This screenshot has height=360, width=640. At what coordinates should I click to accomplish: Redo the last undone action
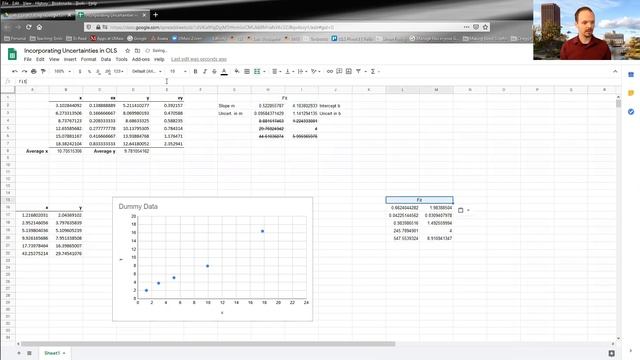click(24, 71)
